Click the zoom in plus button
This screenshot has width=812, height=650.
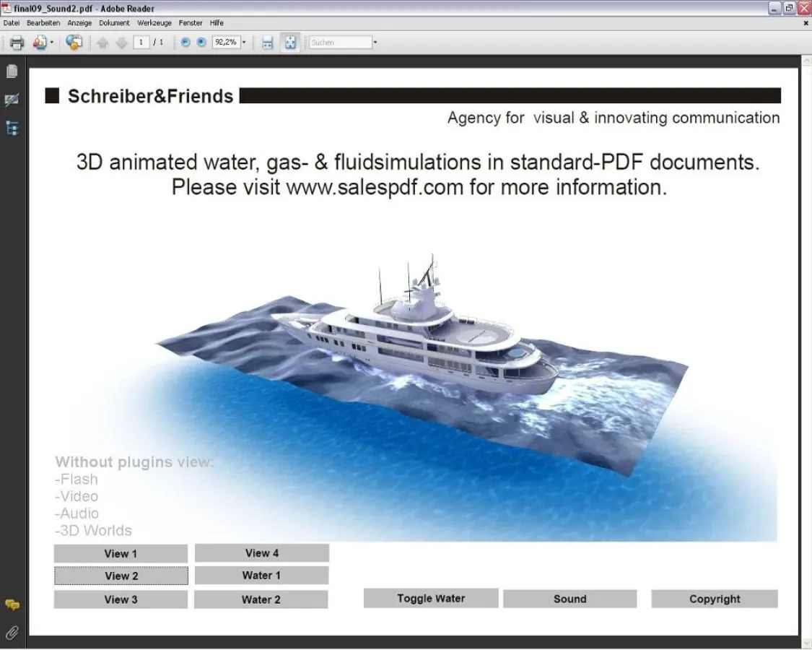click(x=201, y=43)
